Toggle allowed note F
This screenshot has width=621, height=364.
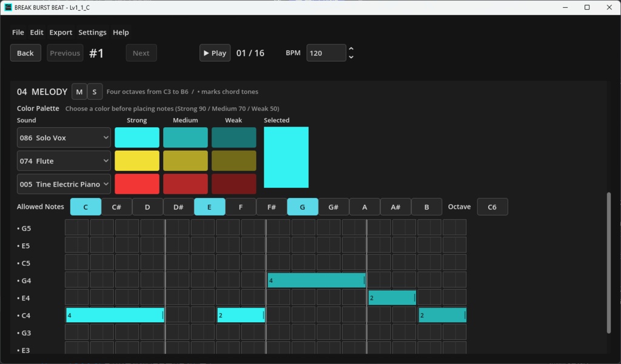240,207
